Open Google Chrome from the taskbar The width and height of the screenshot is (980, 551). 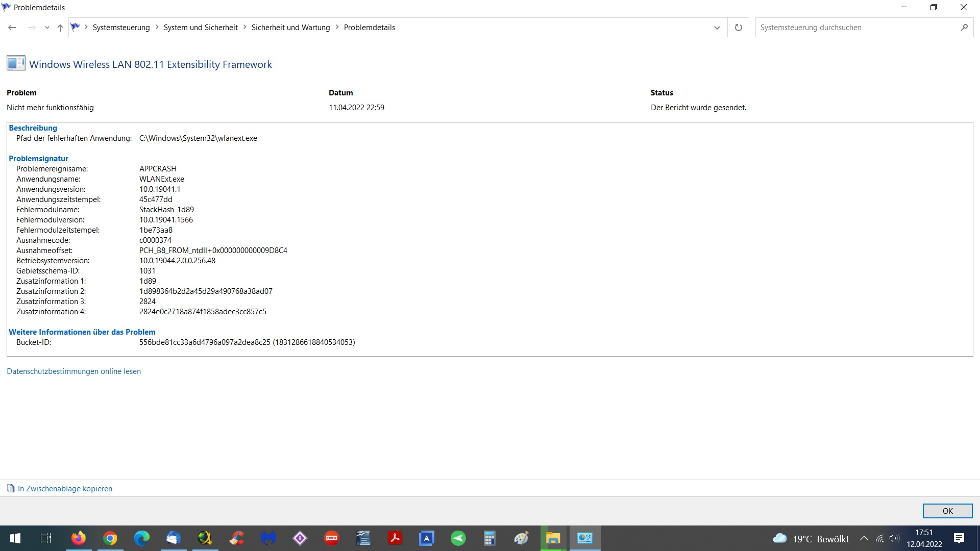click(x=110, y=538)
